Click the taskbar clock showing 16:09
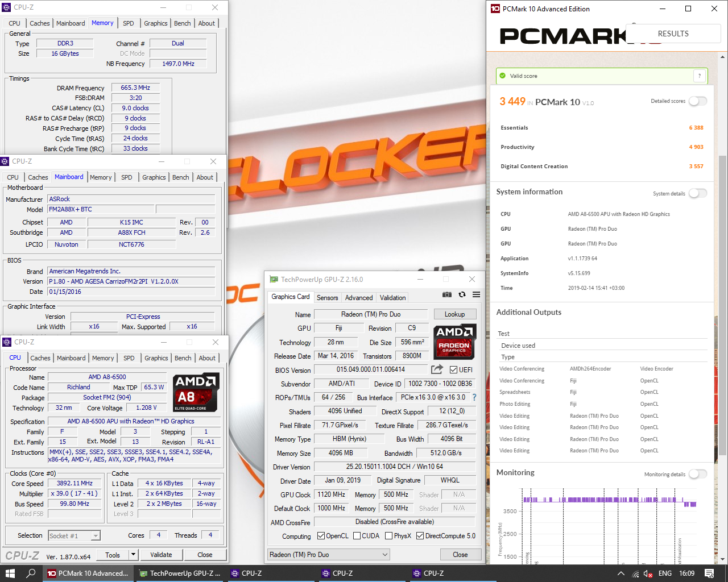728x582 pixels. [x=686, y=573]
